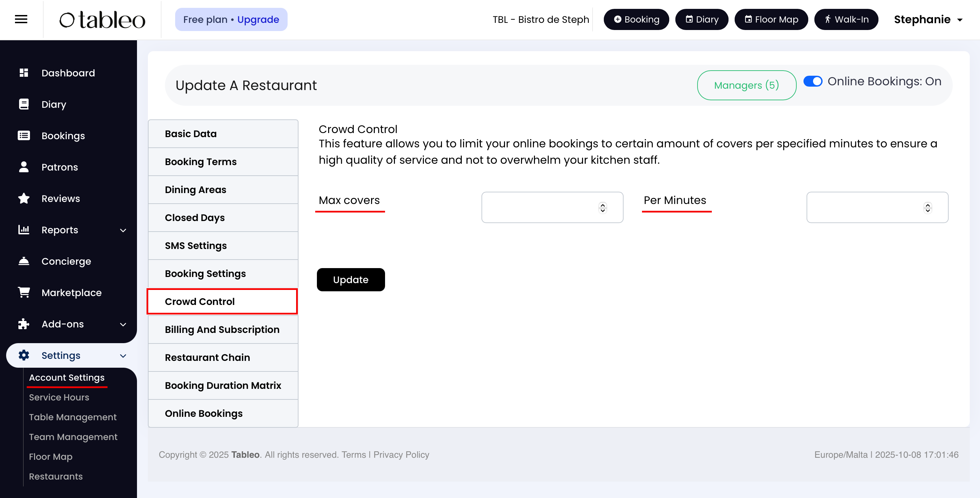Toggle Online Bookings switch off
Viewport: 980px width, 498px height.
[x=813, y=82]
